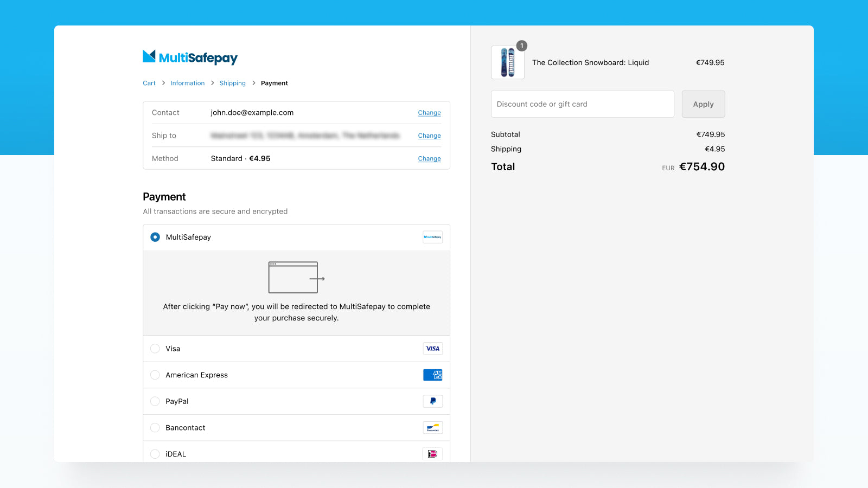This screenshot has height=488, width=868.
Task: Click the contact email john.doe@example.com
Action: pos(252,113)
